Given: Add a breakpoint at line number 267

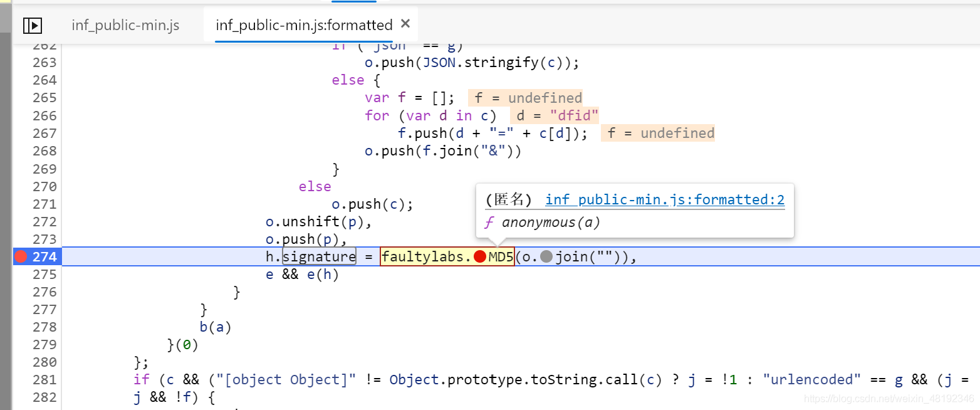Looking at the screenshot, I should pos(44,133).
